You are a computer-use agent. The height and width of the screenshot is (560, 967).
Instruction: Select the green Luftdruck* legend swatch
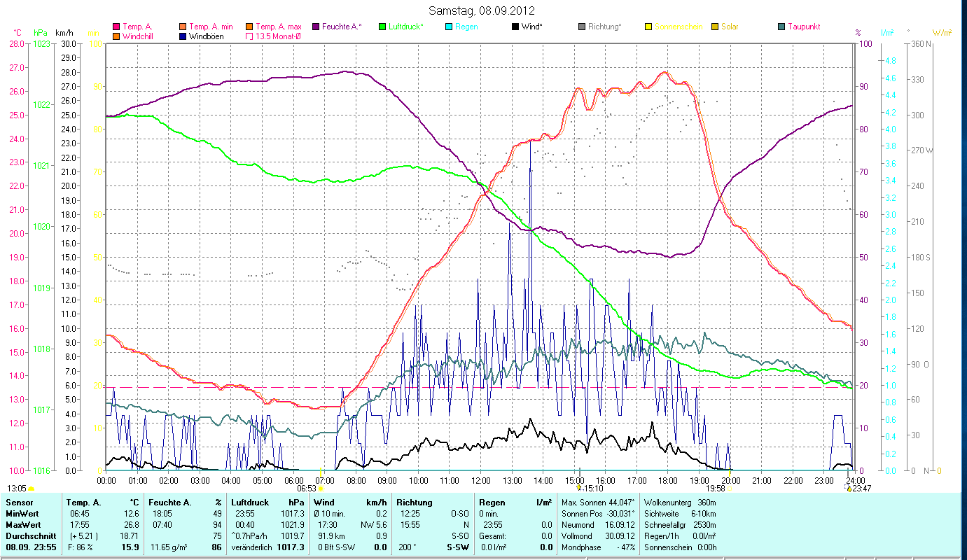coord(382,27)
